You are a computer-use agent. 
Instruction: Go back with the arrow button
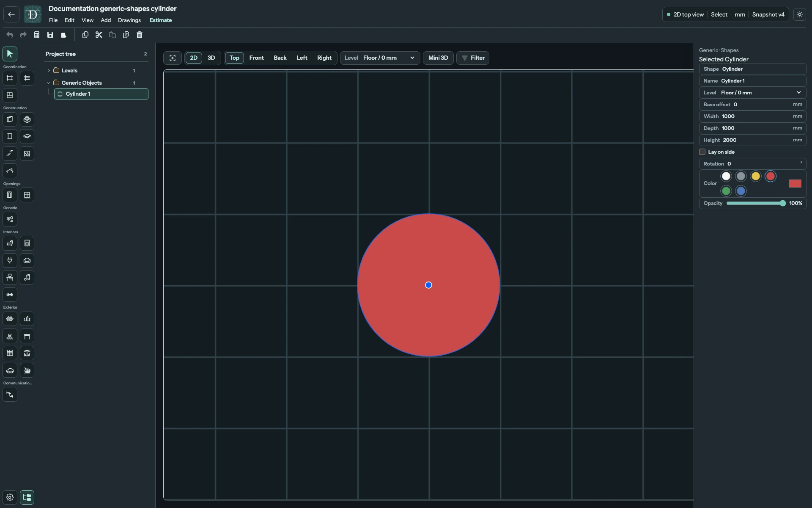tap(11, 14)
